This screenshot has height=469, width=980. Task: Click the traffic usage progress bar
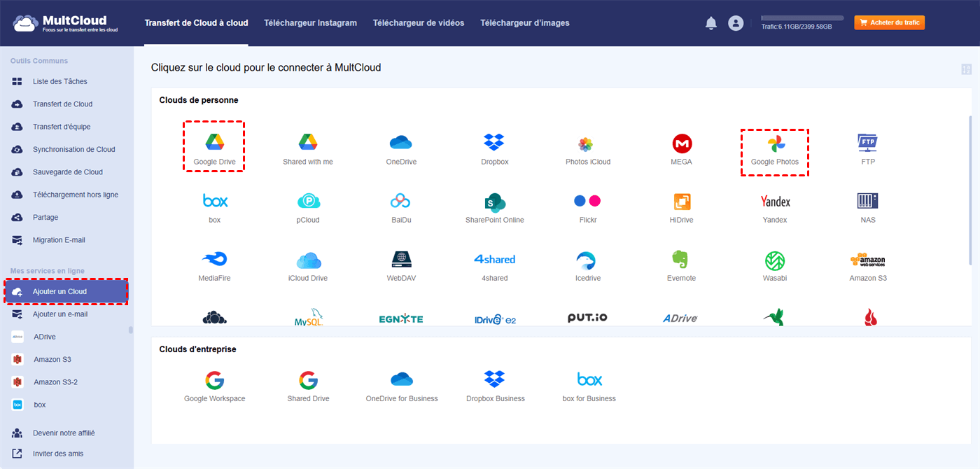tap(802, 18)
